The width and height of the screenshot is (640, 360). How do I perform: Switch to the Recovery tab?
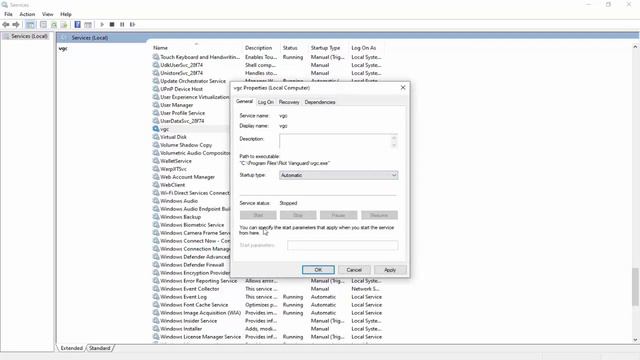[x=289, y=102]
